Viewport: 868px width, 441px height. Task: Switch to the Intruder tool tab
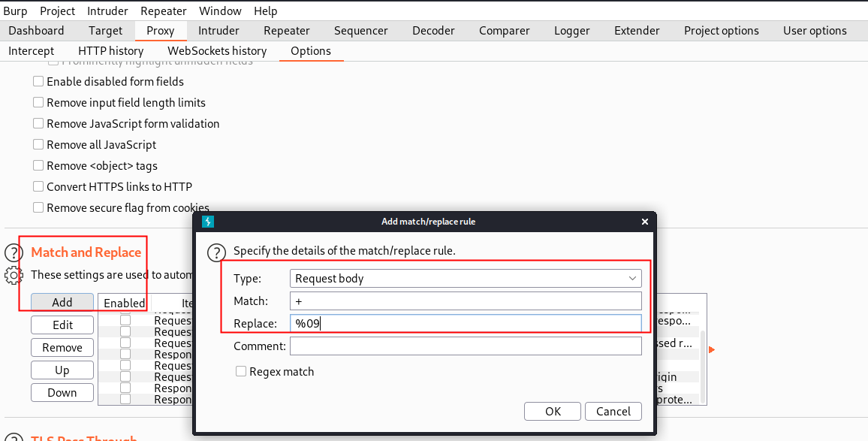click(219, 31)
